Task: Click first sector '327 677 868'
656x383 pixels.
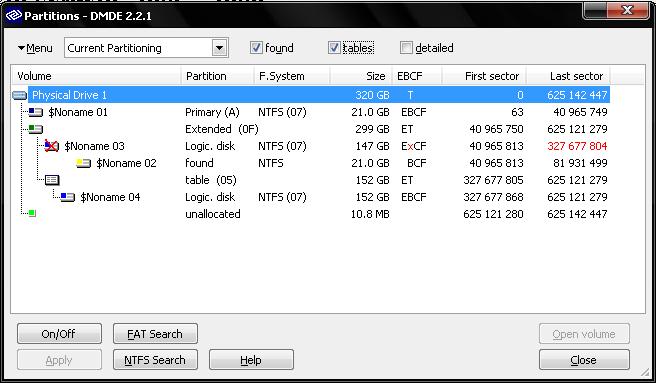Action: click(493, 197)
